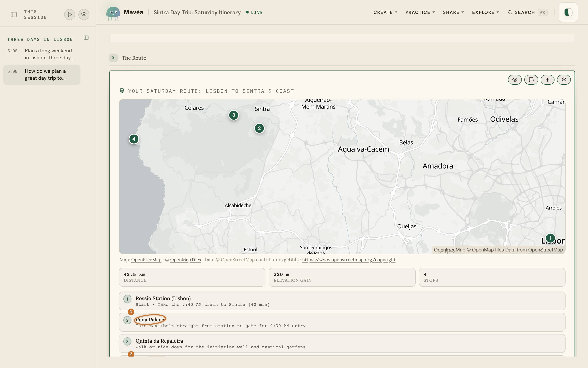This screenshot has height=368, width=588.
Task: Click the ⌘K shortcut badge
Action: [542, 12]
